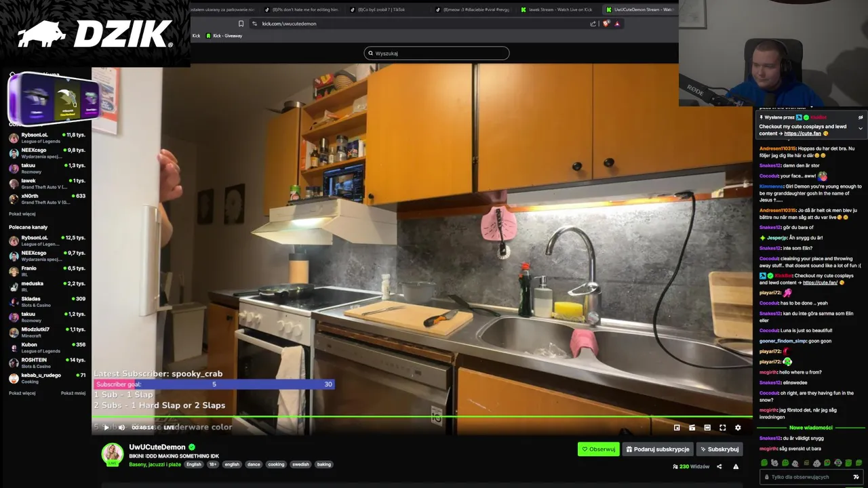Click the Podaruj subskrypcje gift button

tap(657, 449)
